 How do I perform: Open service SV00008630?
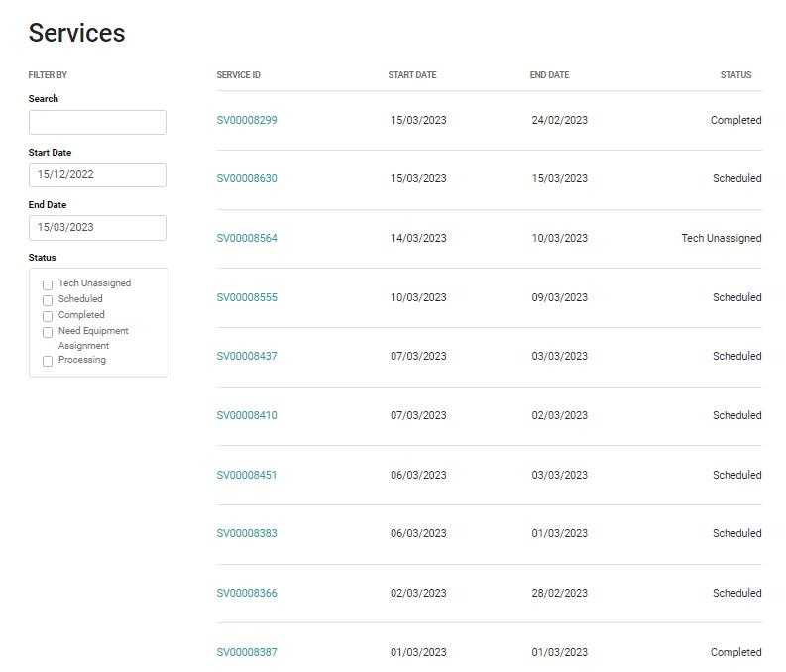point(247,178)
